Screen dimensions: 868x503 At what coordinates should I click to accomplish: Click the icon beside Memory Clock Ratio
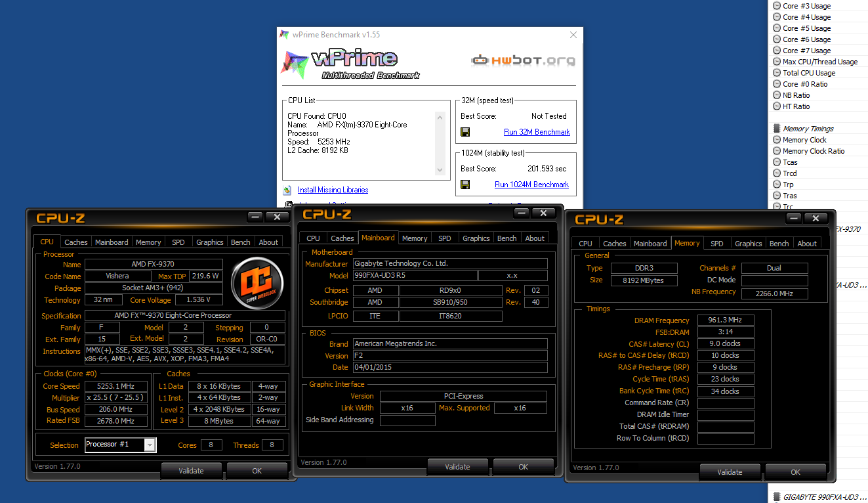777,151
